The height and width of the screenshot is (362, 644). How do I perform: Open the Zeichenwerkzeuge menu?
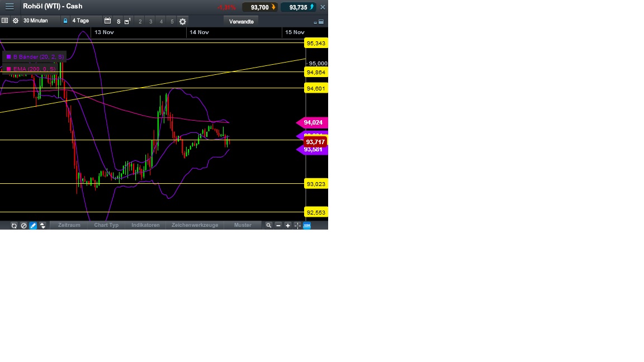tap(195, 225)
